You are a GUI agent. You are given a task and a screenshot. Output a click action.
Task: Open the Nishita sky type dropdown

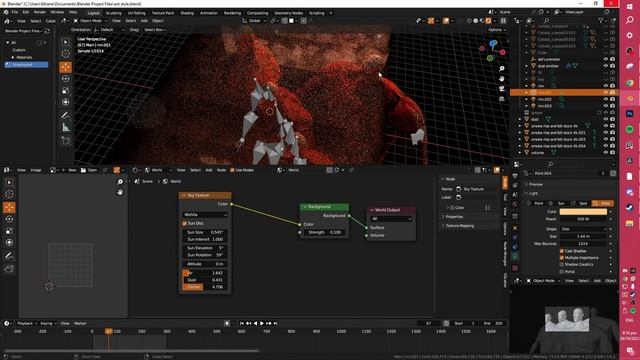tap(205, 214)
